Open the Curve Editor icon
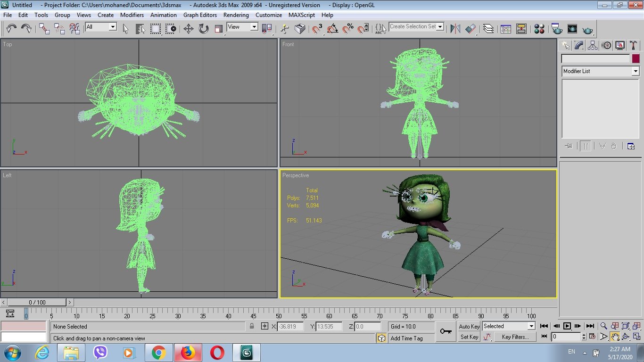 pyautogui.click(x=505, y=29)
